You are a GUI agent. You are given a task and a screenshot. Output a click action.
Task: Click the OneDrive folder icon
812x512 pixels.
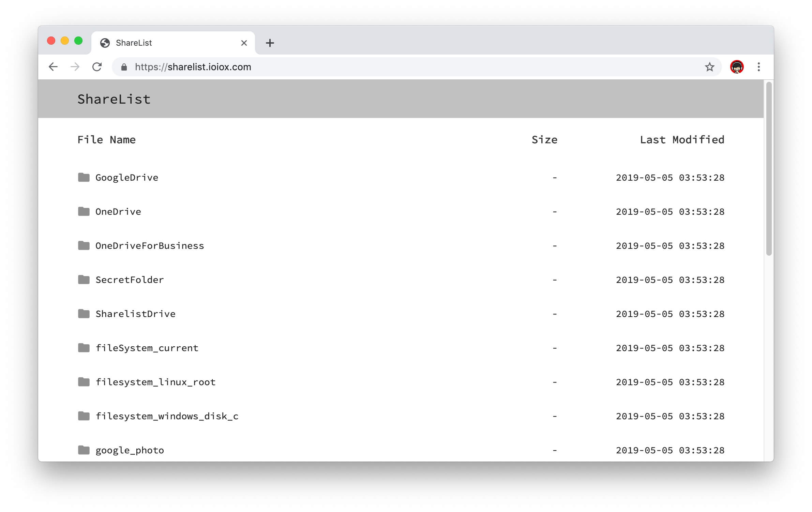click(x=84, y=211)
